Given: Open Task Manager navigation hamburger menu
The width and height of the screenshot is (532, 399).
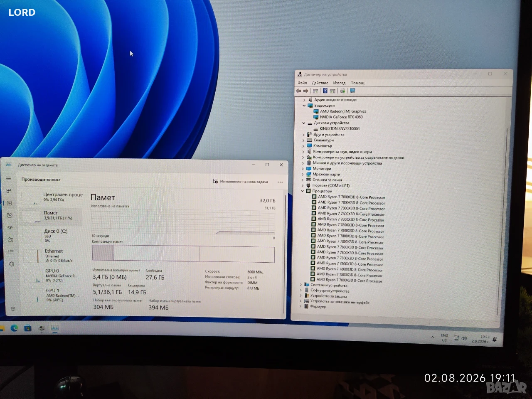Looking at the screenshot, I should 9,178.
